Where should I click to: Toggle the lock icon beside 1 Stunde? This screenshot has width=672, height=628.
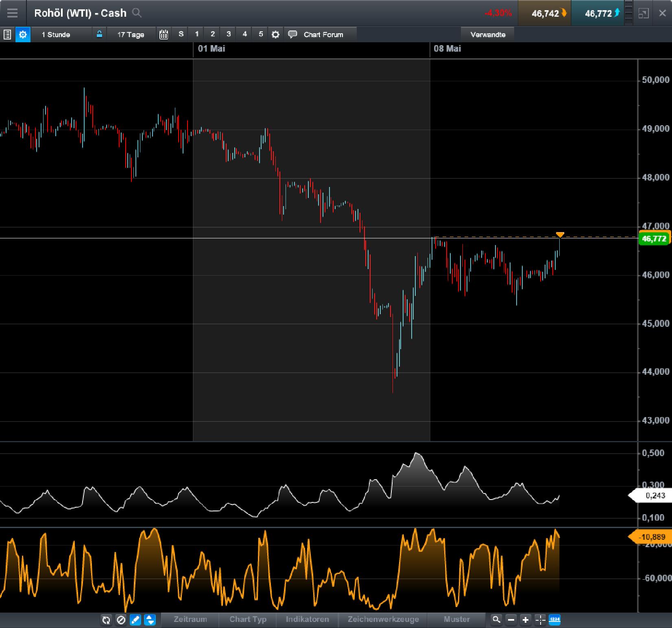point(99,35)
